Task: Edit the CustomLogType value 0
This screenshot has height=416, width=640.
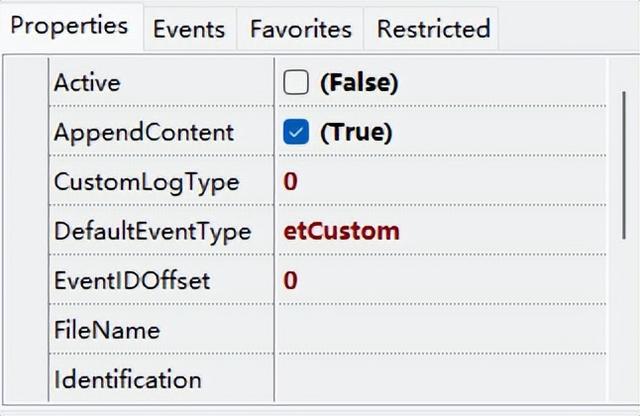Action: point(291,182)
